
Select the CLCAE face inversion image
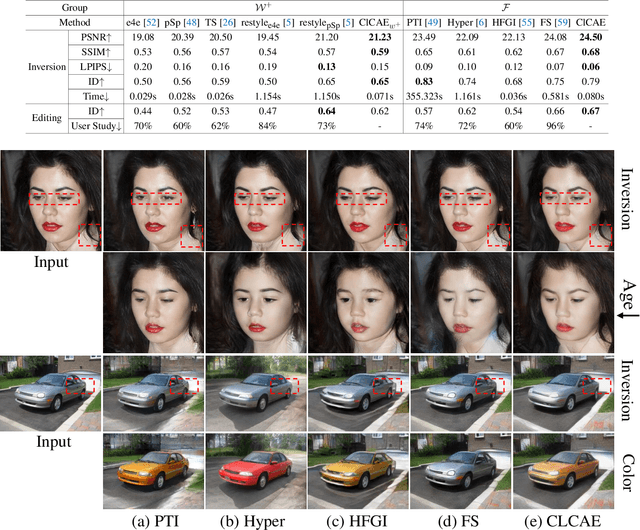coord(563,198)
